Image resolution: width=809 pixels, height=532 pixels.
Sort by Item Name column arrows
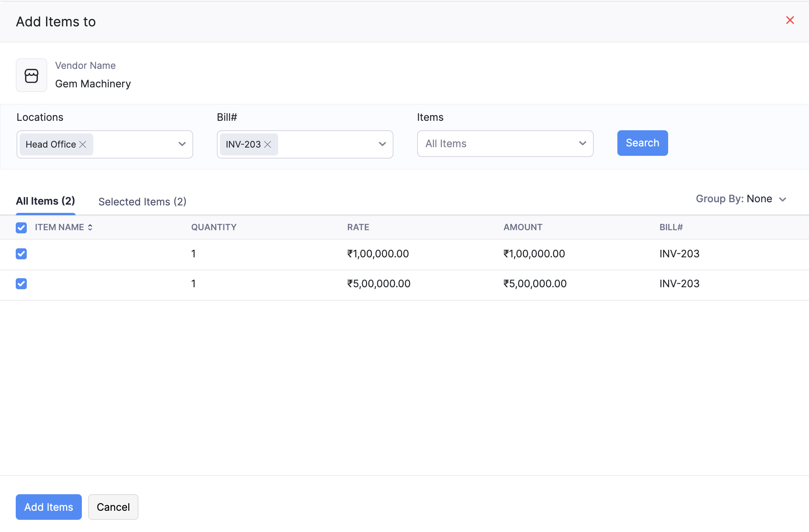tap(90, 227)
